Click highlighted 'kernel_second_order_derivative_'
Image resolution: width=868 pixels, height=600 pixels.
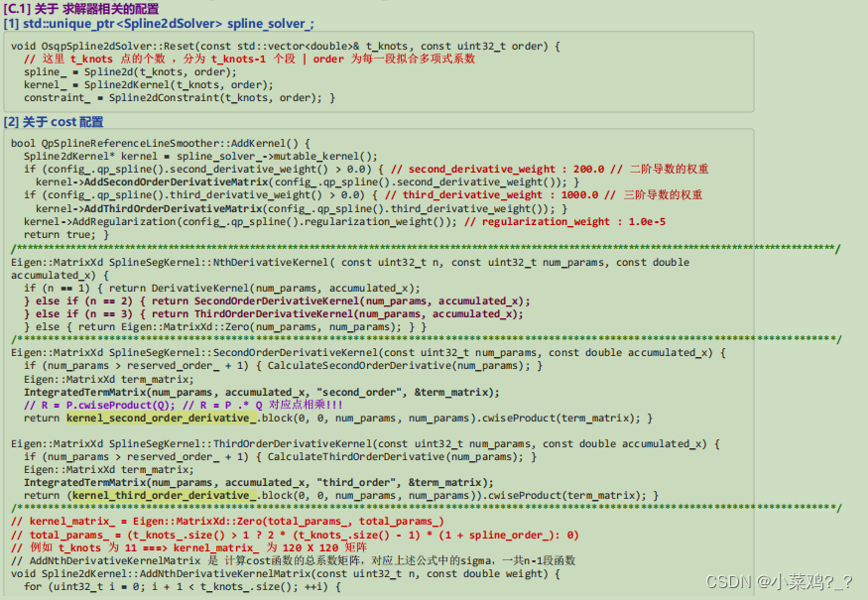[x=161, y=418]
